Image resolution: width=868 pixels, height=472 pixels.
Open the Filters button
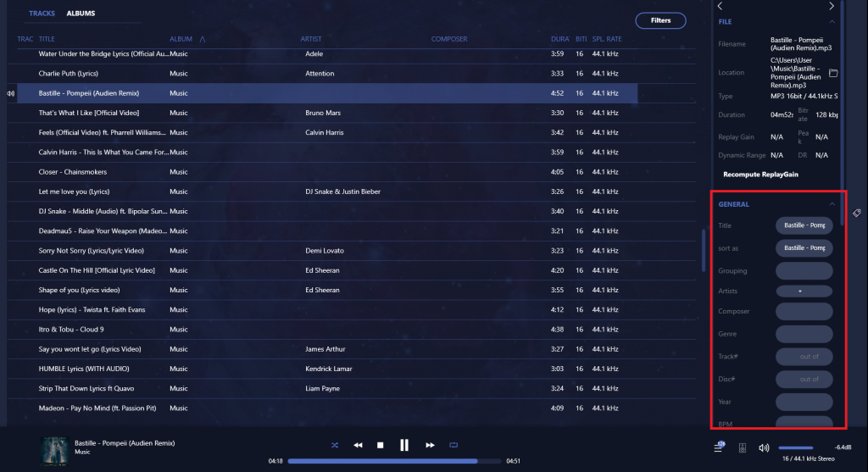coord(660,20)
